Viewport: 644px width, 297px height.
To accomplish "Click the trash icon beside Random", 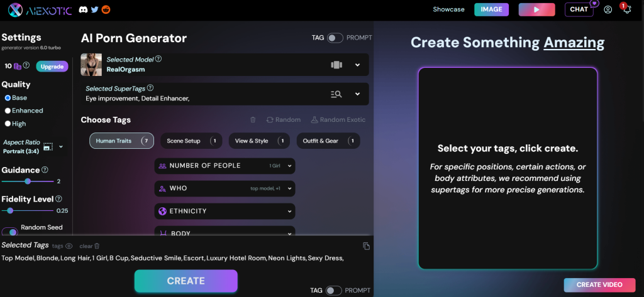I will tap(253, 120).
